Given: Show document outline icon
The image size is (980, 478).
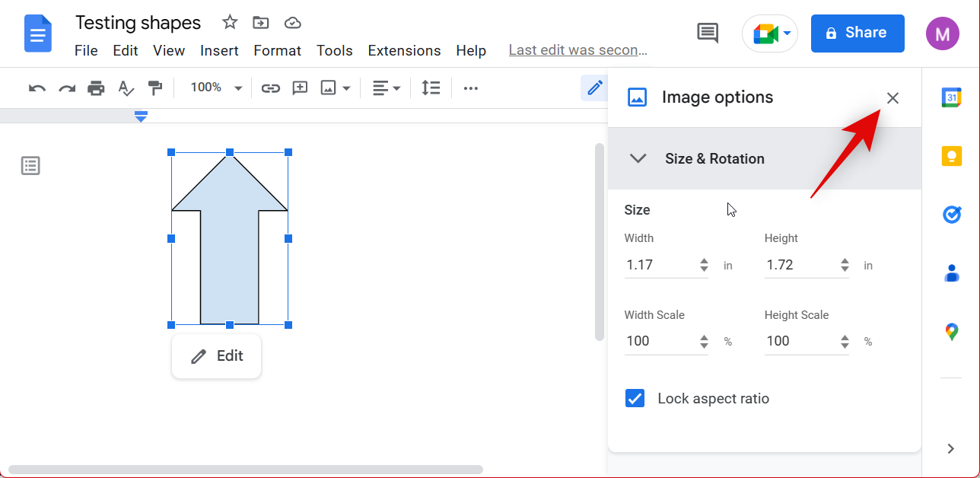Looking at the screenshot, I should (30, 166).
